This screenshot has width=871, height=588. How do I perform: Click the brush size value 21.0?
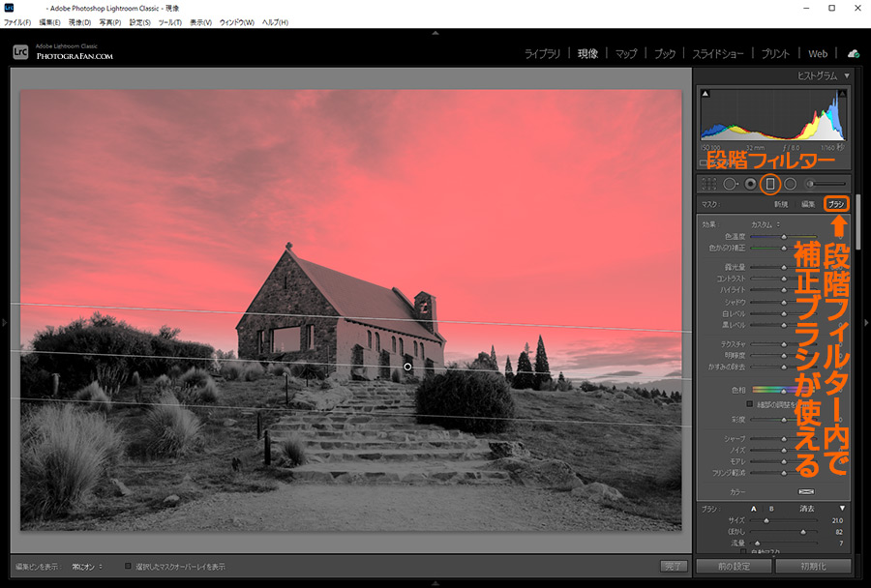(837, 521)
